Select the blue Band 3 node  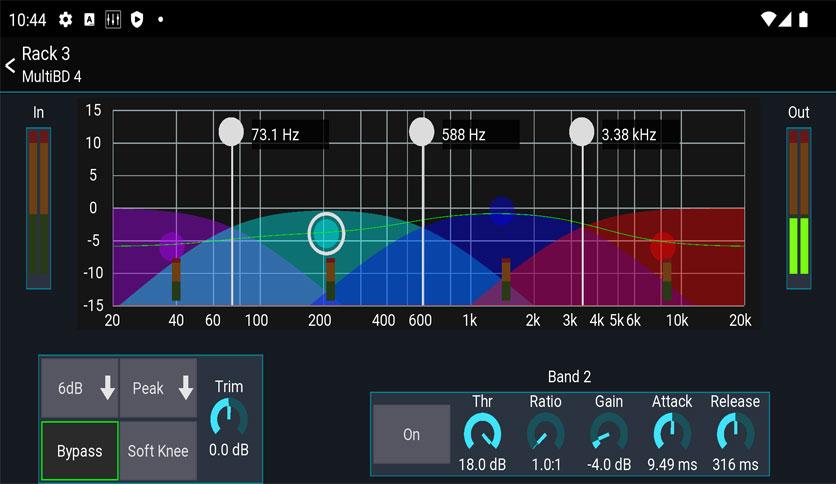click(501, 209)
